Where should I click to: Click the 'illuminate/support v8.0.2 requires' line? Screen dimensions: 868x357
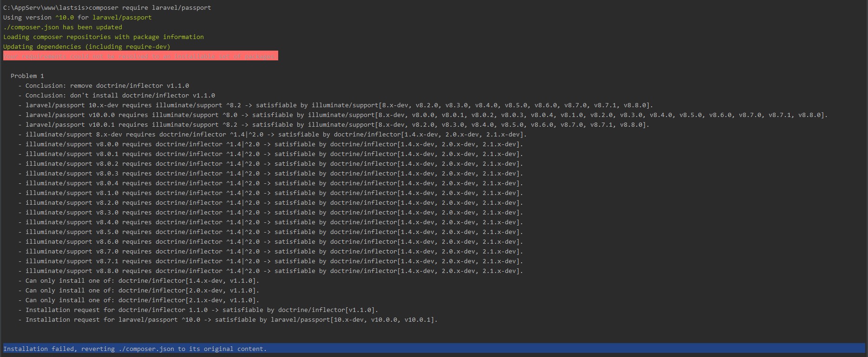[x=271, y=163]
